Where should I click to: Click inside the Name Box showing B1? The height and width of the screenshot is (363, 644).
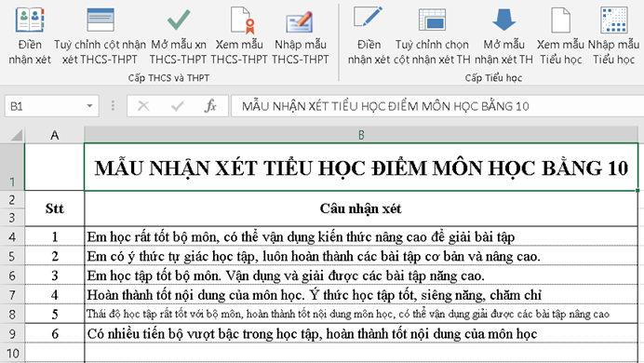click(46, 106)
